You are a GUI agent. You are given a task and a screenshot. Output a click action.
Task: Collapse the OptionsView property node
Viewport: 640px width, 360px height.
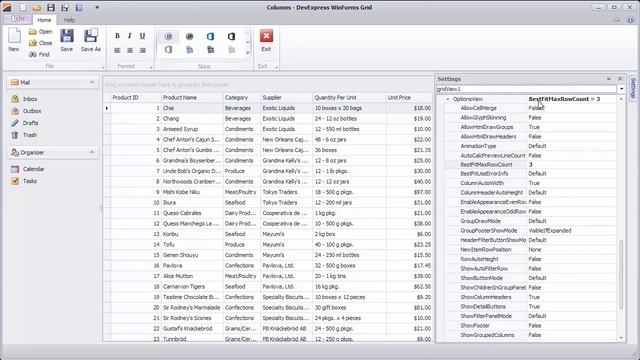448,99
